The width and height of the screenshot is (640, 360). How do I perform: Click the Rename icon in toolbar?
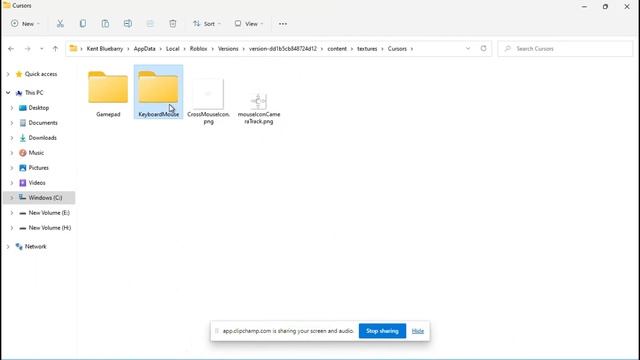coord(128,24)
